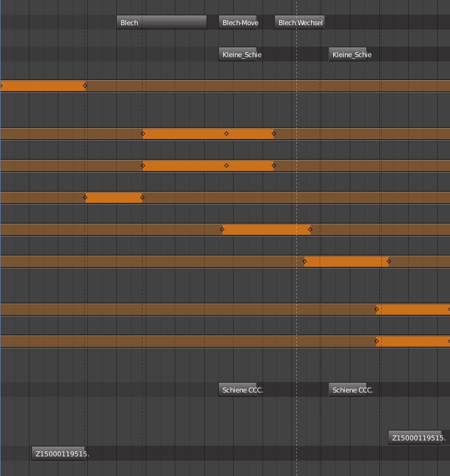Click start keyframe of second orange action row
Screen dimensions: 450x476
(143, 133)
